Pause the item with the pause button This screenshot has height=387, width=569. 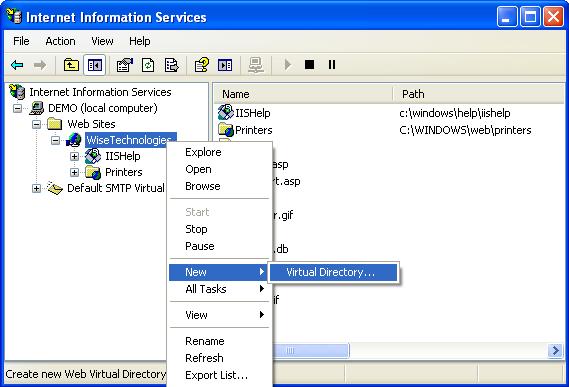[x=332, y=65]
